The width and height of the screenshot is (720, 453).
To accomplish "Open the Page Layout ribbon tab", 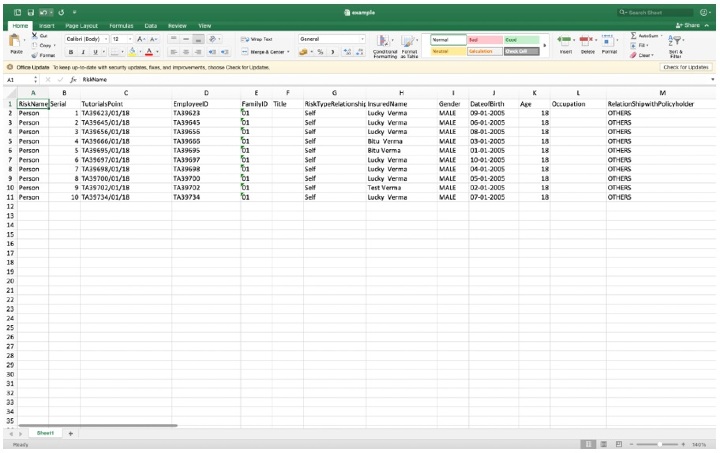I will click(81, 26).
